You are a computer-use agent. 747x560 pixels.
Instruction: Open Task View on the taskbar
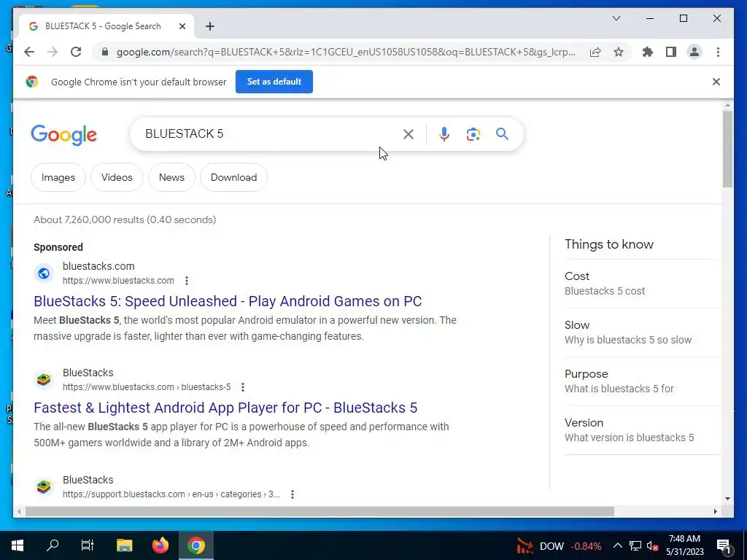click(x=88, y=545)
